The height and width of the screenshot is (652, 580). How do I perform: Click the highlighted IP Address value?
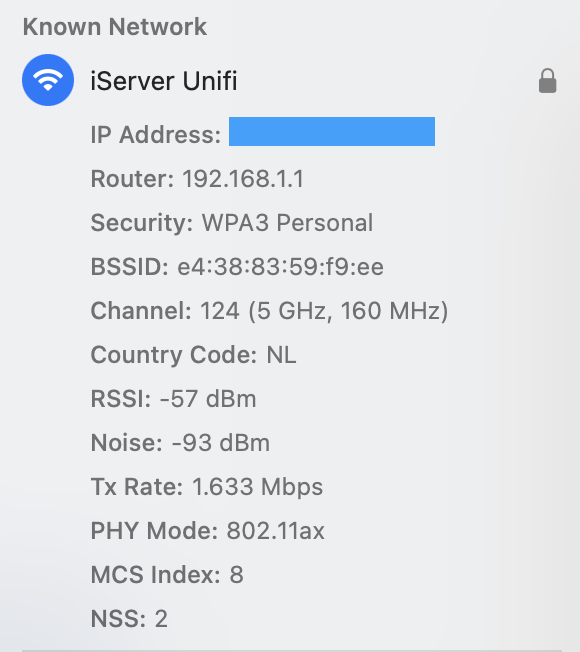coord(332,131)
